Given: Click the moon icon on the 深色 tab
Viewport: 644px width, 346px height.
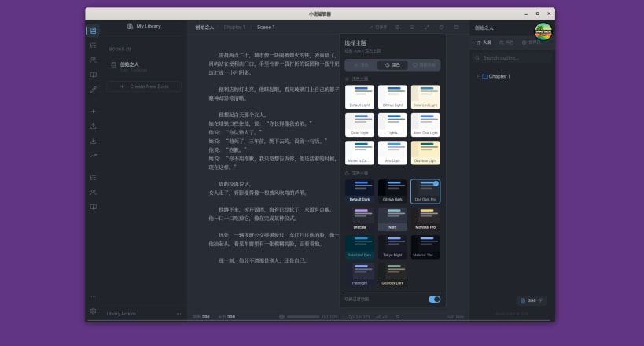Looking at the screenshot, I should point(388,65).
